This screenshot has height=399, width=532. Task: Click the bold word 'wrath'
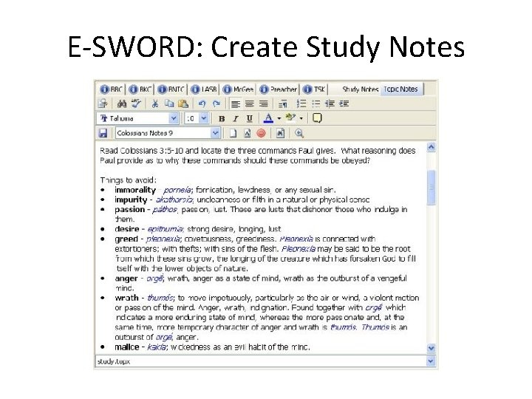[126, 298]
